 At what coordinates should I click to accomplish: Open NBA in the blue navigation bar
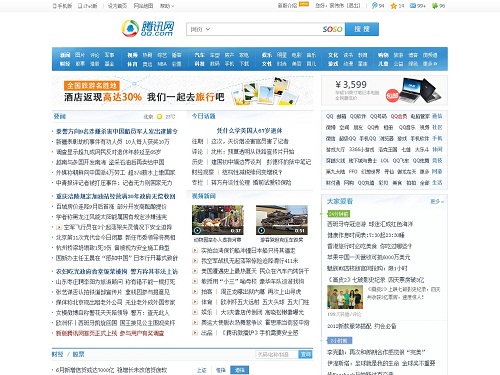click(x=162, y=63)
